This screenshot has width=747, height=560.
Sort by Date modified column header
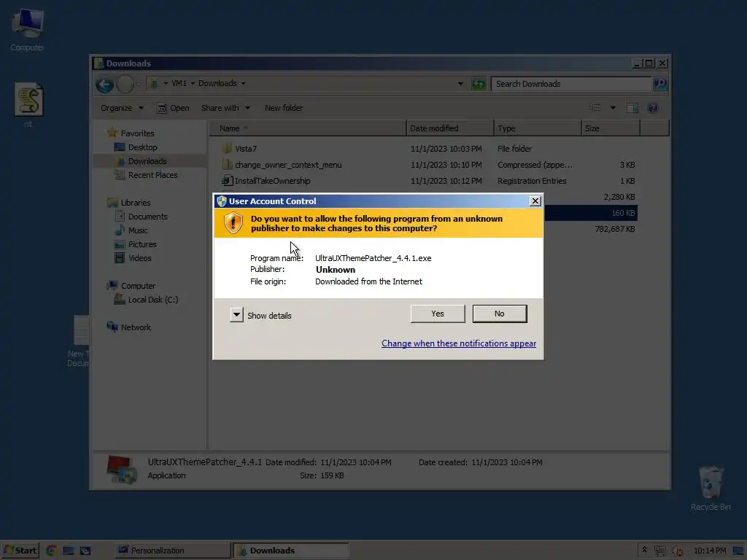click(450, 128)
